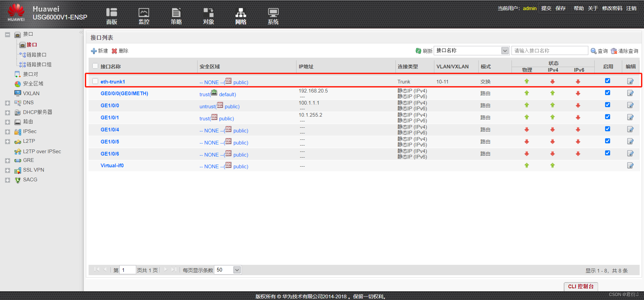Viewport: 644px width, 300px height.
Task: Toggle the 启用 checkbox for GE1/0/5
Action: [x=607, y=141]
